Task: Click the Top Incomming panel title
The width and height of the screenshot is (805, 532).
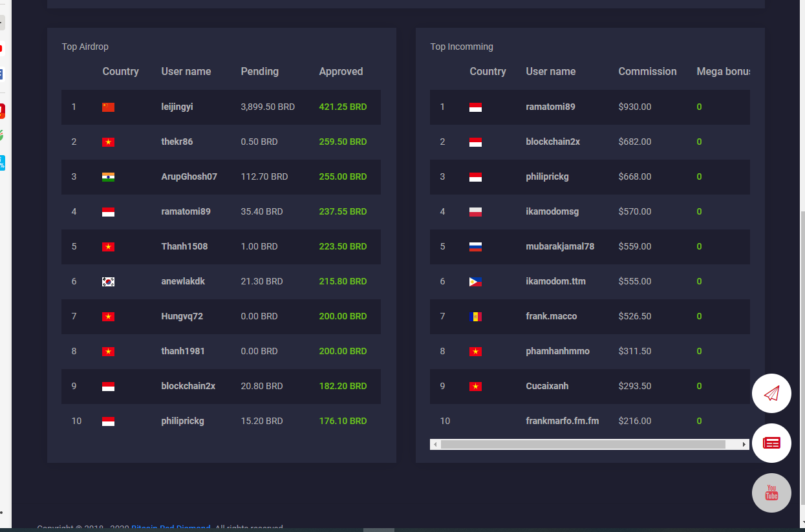Action: 462,47
